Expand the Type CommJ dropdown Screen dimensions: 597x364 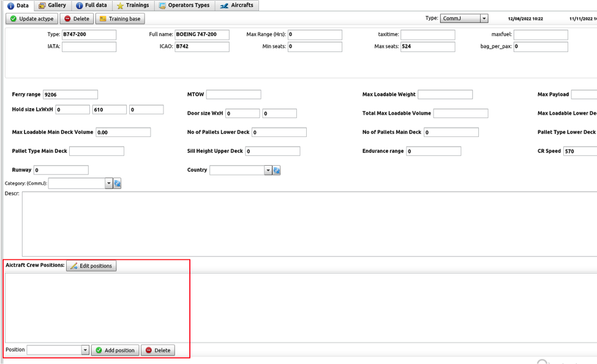pyautogui.click(x=484, y=19)
